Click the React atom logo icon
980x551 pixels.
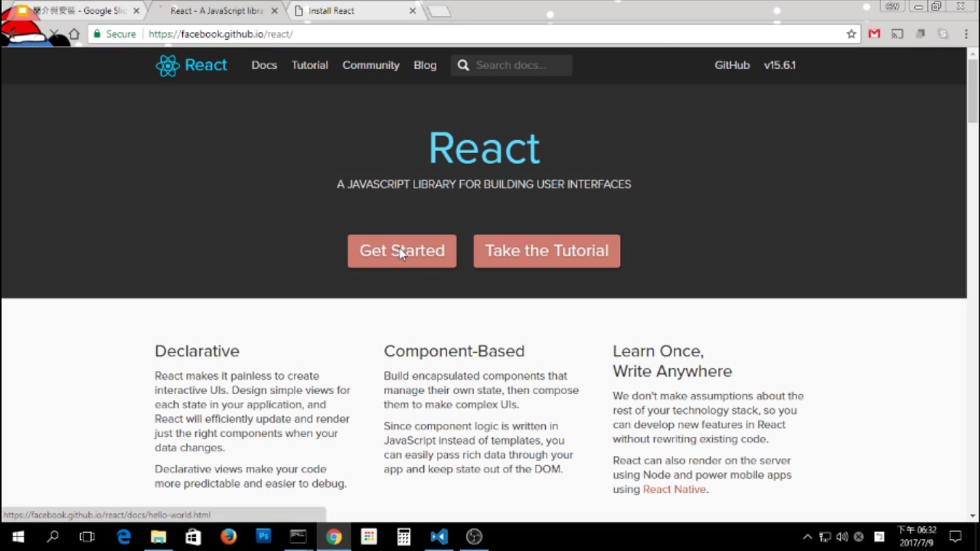[x=167, y=66]
